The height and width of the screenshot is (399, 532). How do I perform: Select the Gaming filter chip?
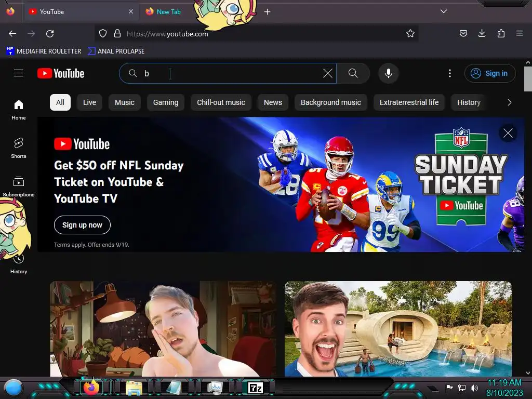[x=166, y=102]
